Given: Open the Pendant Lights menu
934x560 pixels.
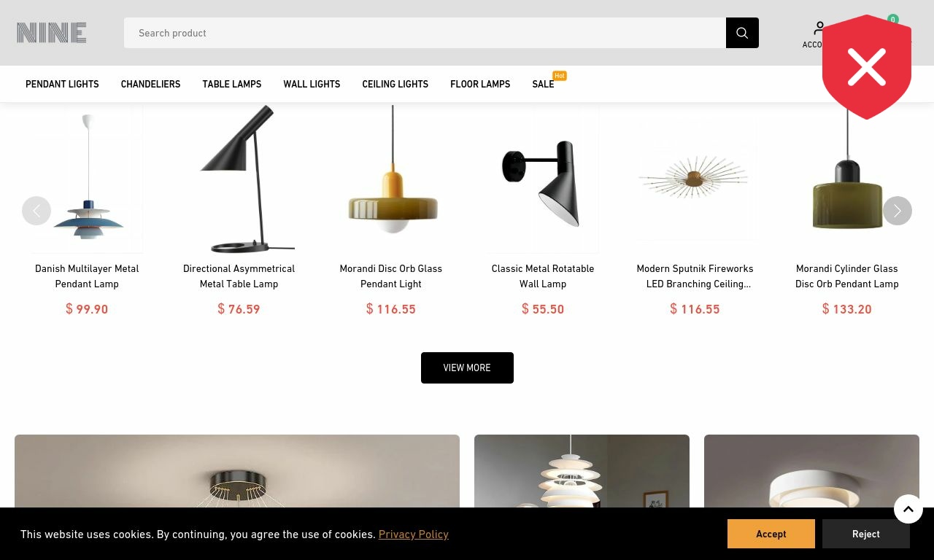Looking at the screenshot, I should pyautogui.click(x=62, y=84).
